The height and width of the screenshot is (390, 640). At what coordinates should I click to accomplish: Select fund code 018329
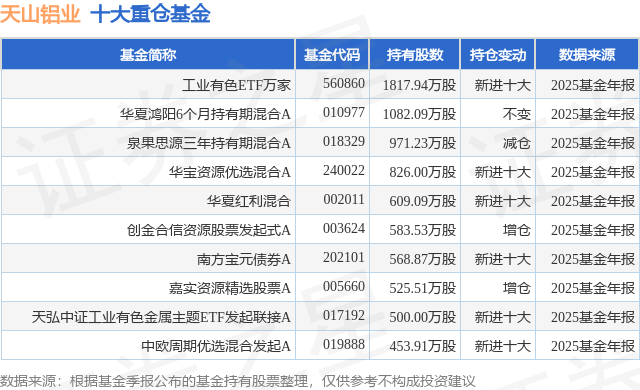344,141
